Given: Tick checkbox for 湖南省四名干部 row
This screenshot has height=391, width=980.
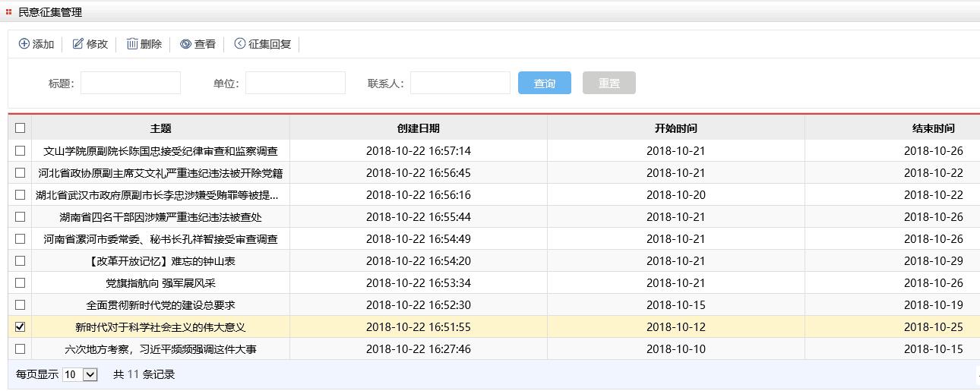Looking at the screenshot, I should 20,216.
